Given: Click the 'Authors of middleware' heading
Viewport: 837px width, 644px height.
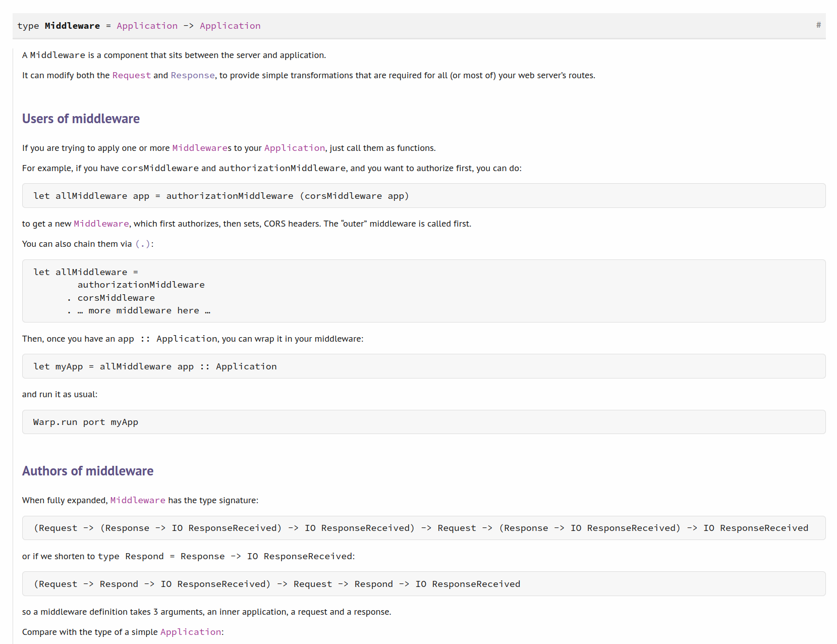Looking at the screenshot, I should (88, 471).
